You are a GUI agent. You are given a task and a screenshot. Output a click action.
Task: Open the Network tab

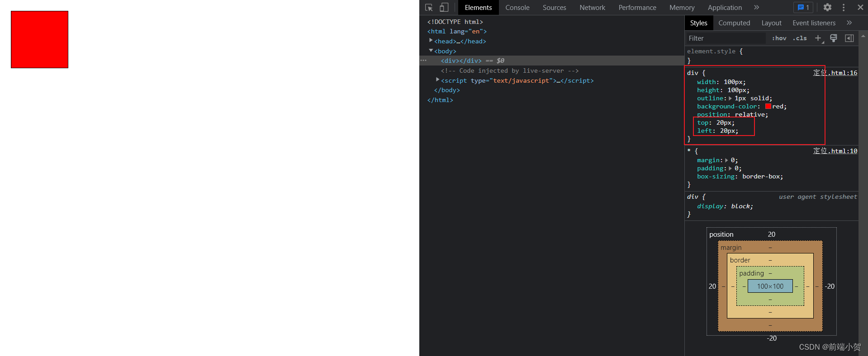coord(593,8)
